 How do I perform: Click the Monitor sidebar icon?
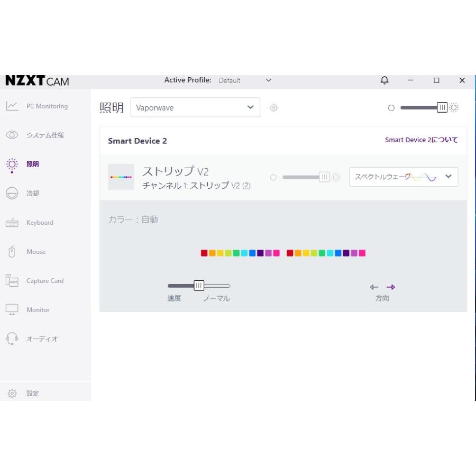12,310
